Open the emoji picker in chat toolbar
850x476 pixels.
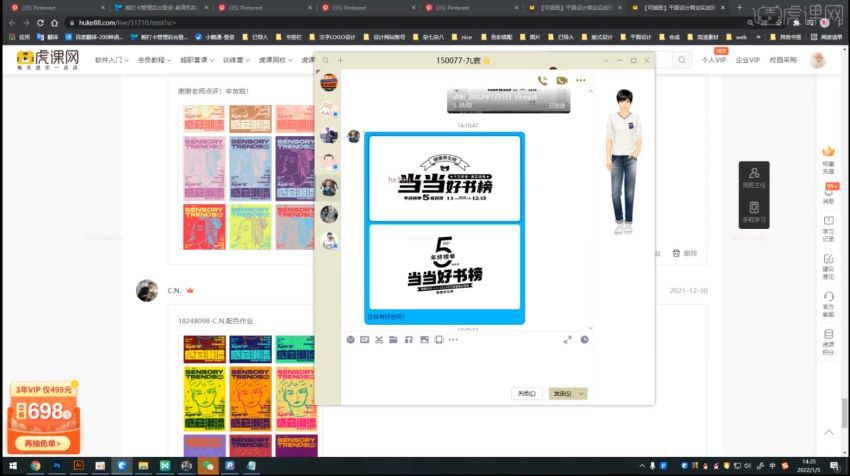pos(351,339)
